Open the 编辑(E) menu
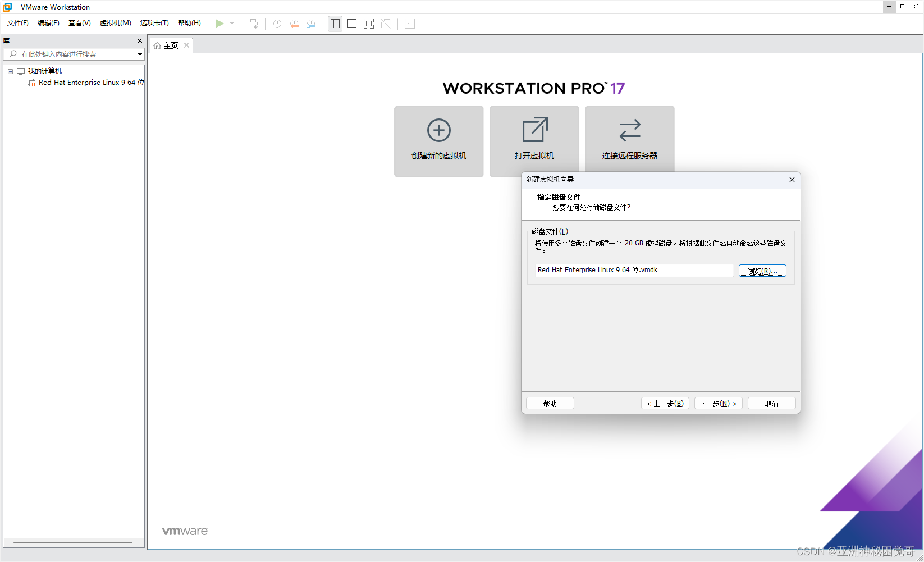 (x=48, y=23)
